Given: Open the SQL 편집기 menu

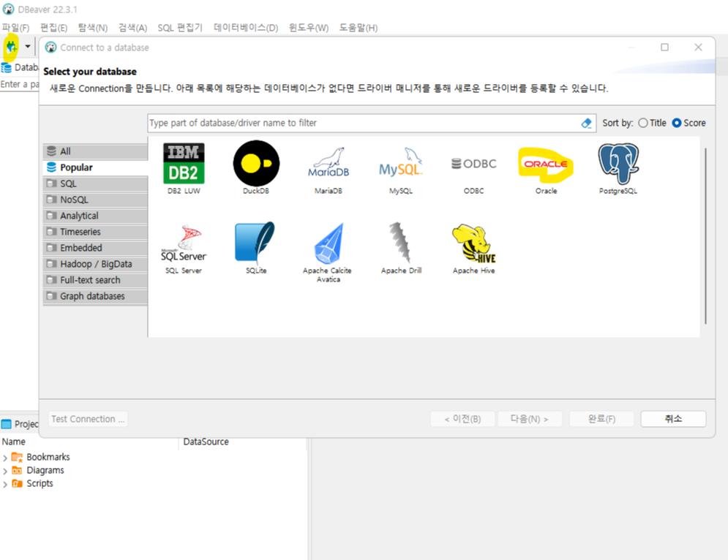Looking at the screenshot, I should tap(180, 28).
